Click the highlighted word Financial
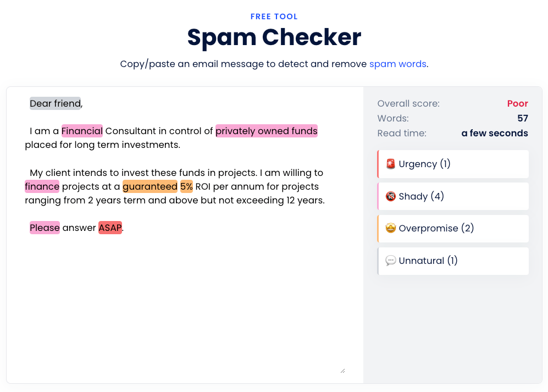Image resolution: width=548 pixels, height=392 pixels. point(82,131)
